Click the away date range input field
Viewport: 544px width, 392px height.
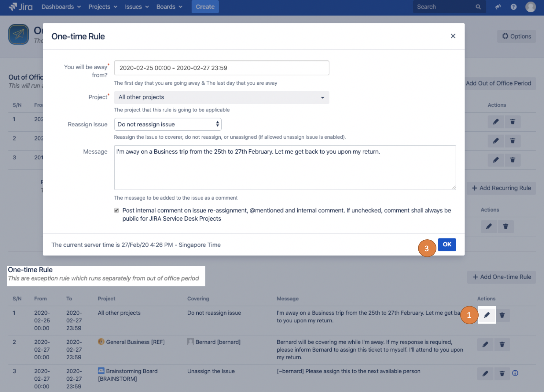(x=221, y=68)
